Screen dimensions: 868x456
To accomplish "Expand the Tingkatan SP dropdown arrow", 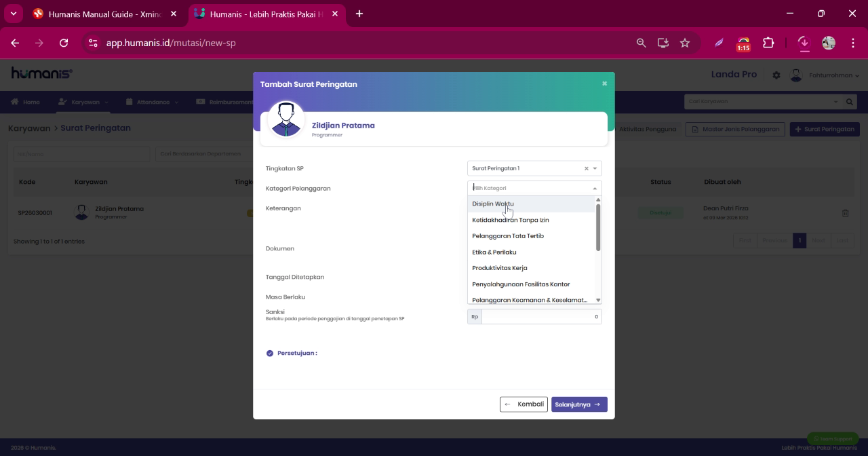I will click(595, 168).
